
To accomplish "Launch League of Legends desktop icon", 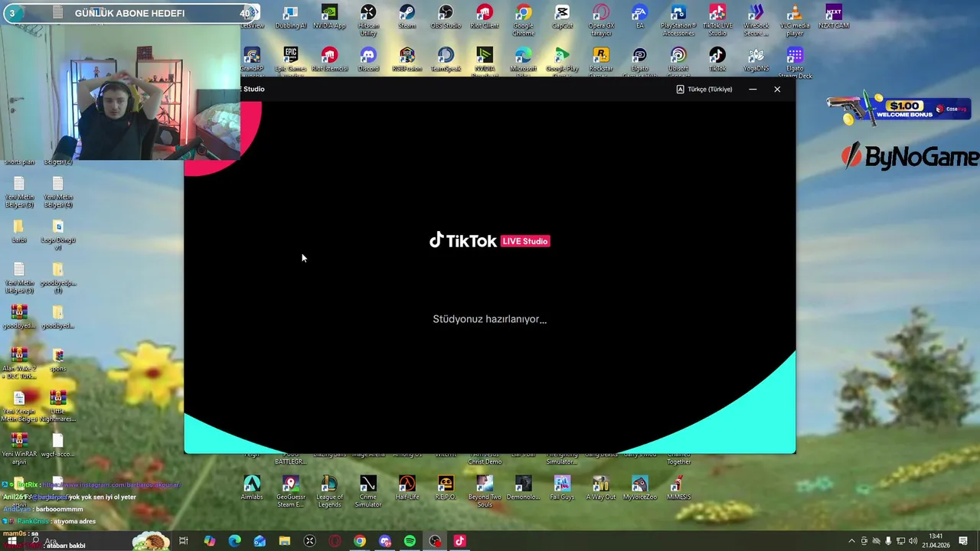I will [329, 491].
